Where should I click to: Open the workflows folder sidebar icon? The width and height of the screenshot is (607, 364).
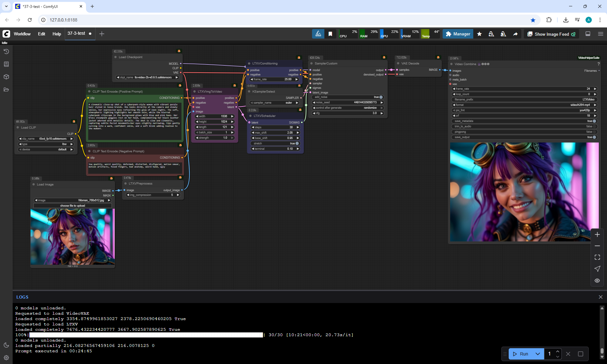coord(6,89)
